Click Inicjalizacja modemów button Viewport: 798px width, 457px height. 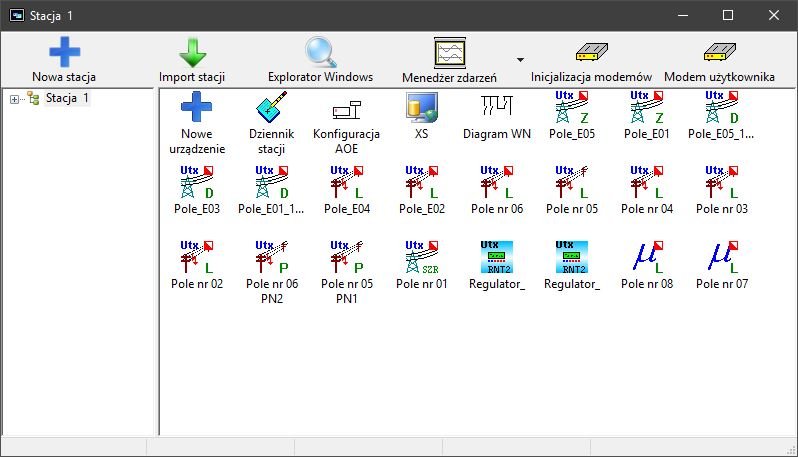point(591,59)
